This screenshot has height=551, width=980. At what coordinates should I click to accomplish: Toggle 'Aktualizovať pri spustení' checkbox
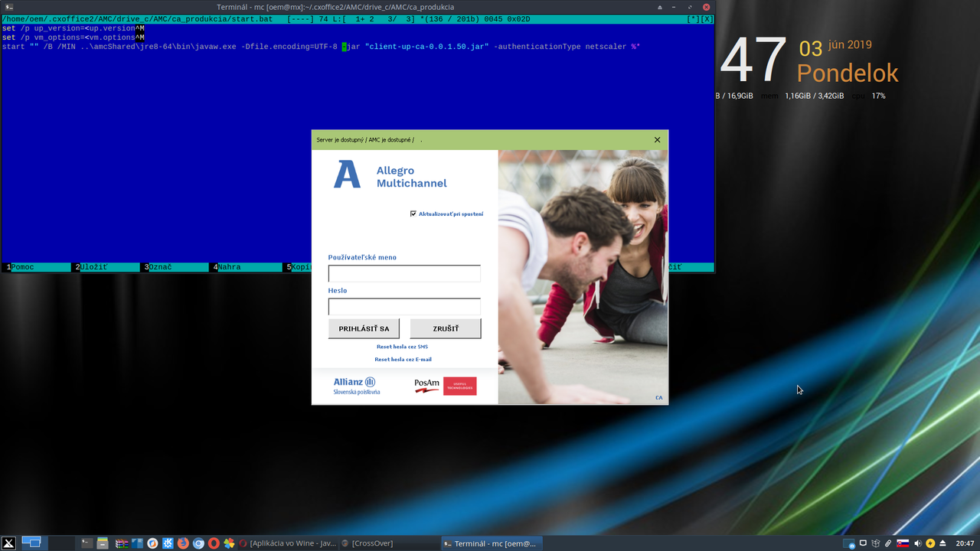(x=413, y=214)
